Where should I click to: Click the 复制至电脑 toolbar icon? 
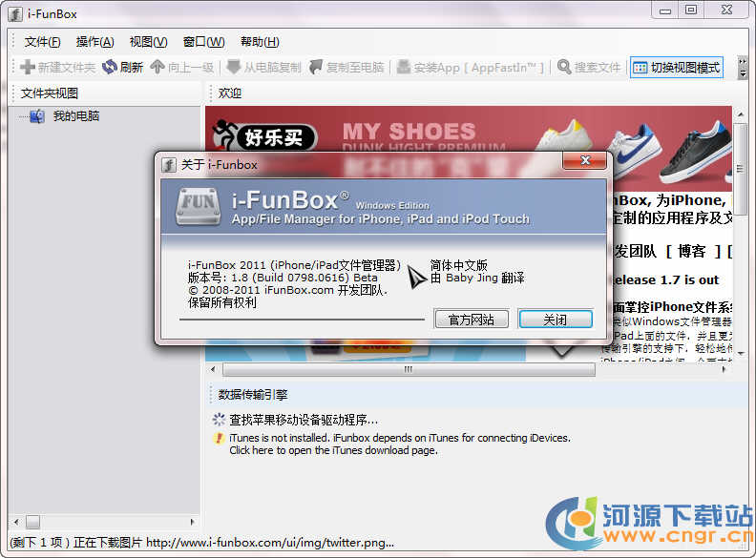(x=316, y=67)
